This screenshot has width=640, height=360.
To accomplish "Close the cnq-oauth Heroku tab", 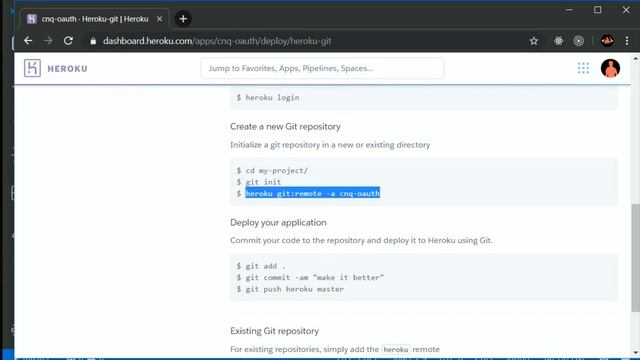I will point(160,19).
